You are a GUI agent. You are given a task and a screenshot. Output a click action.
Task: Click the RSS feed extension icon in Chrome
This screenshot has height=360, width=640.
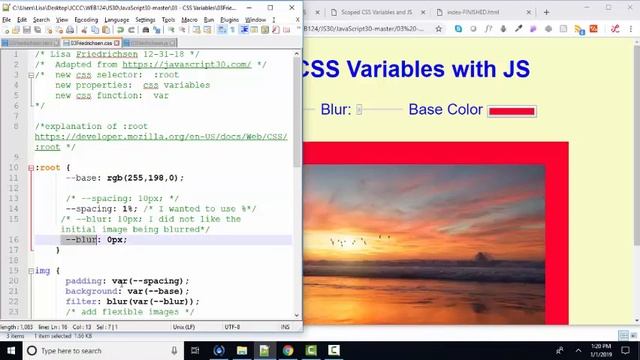point(579,29)
